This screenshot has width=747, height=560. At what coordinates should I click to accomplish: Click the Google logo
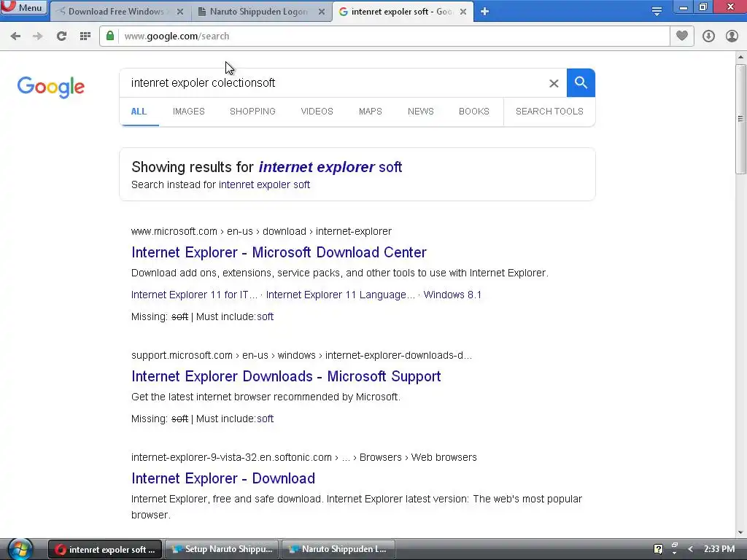[x=51, y=87]
